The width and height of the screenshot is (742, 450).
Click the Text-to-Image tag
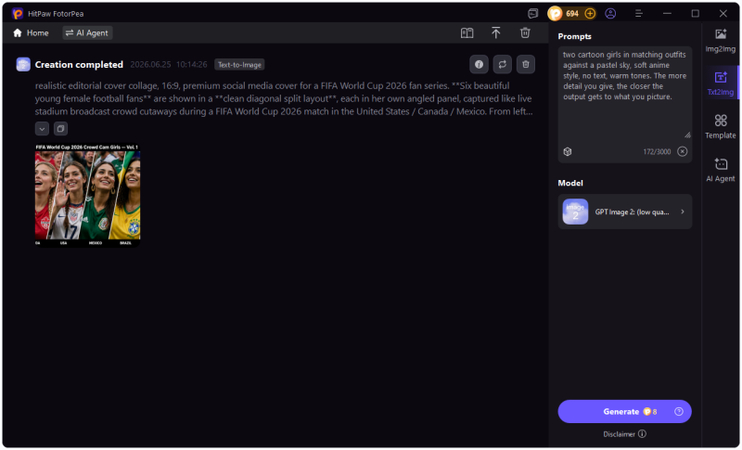tap(239, 65)
